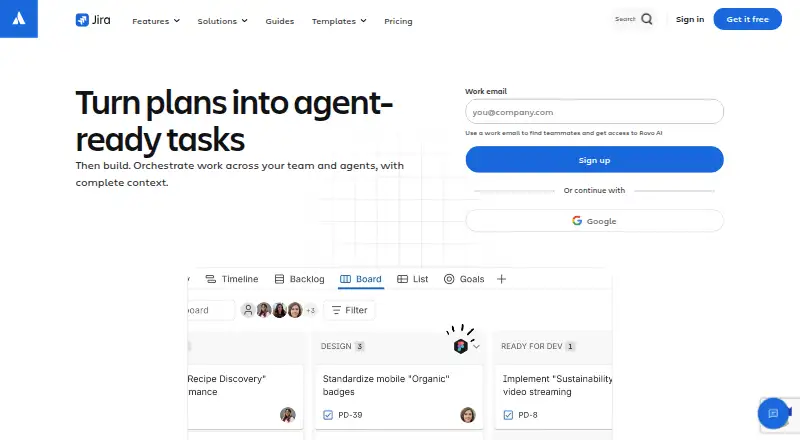Open the chat support bubble icon

point(773,413)
